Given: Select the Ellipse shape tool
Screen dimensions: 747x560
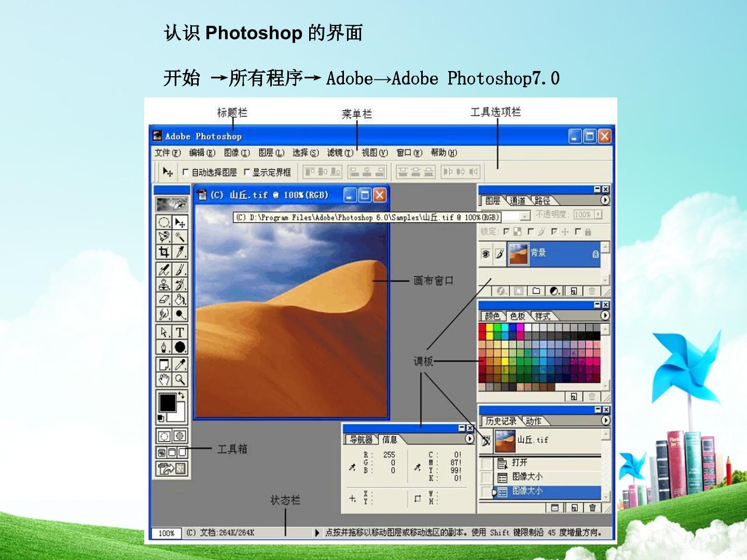Looking at the screenshot, I should pyautogui.click(x=180, y=347).
